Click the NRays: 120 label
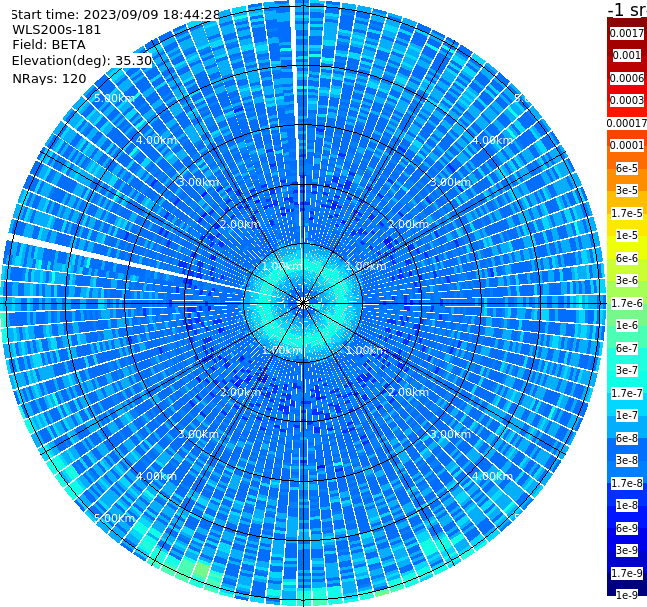Image resolution: width=647 pixels, height=607 pixels. coord(49,78)
